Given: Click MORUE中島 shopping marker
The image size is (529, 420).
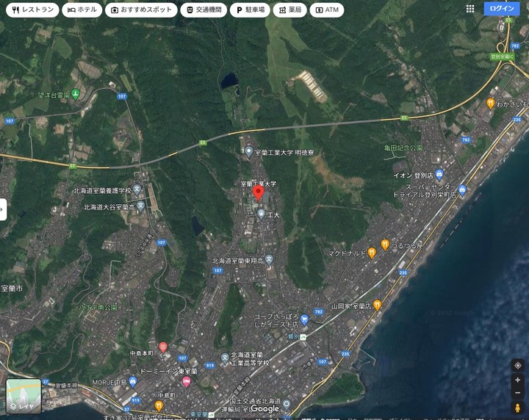Looking at the screenshot, I should coord(133,382).
